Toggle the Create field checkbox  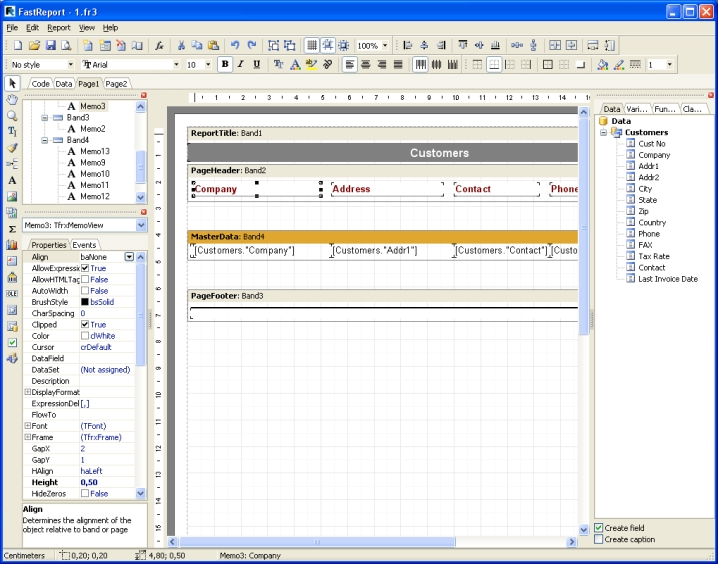tap(599, 527)
